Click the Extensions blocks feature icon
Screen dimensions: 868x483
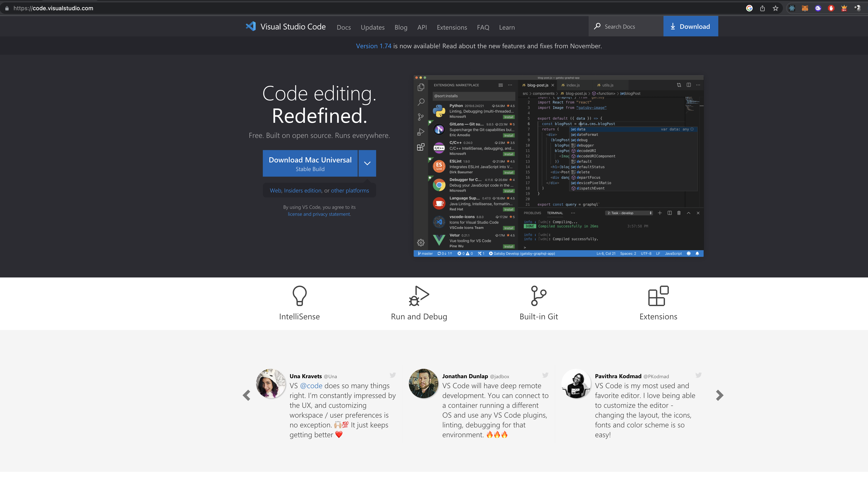pos(658,295)
